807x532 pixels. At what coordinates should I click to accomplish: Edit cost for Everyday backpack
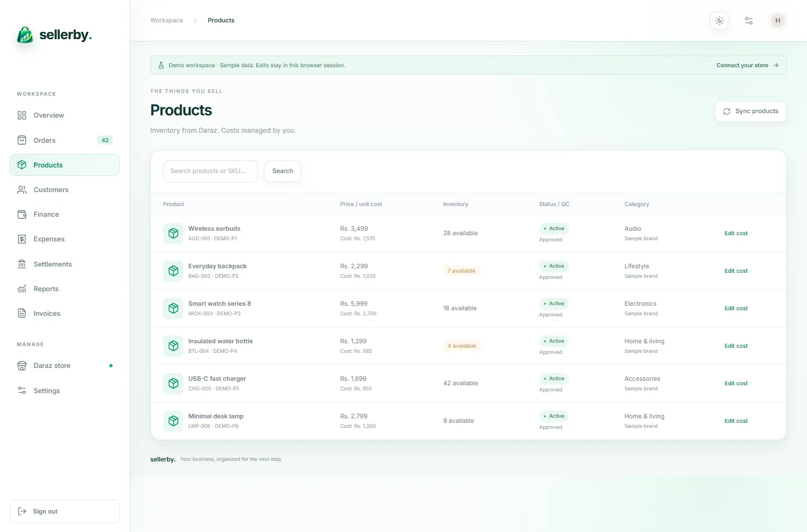click(x=736, y=271)
